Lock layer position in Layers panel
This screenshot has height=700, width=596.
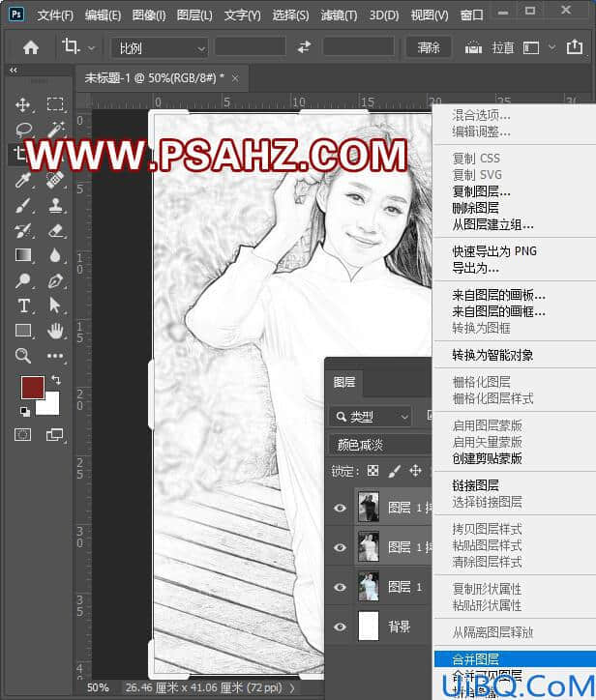pyautogui.click(x=415, y=471)
